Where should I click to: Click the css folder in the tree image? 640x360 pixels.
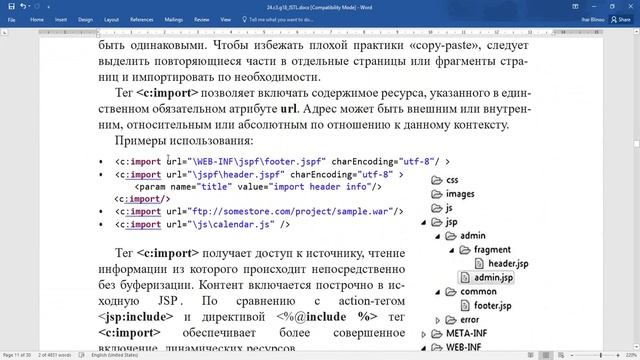point(444,180)
